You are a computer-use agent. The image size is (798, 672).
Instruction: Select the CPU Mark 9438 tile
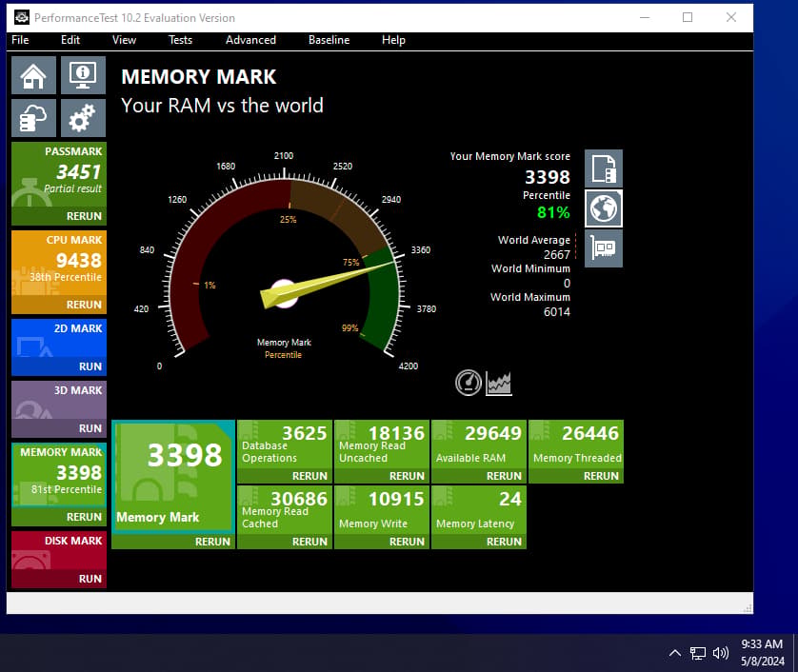tap(59, 263)
